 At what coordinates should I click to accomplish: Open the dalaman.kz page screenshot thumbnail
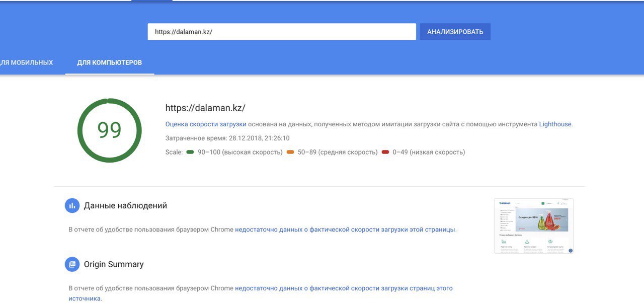pyautogui.click(x=534, y=225)
